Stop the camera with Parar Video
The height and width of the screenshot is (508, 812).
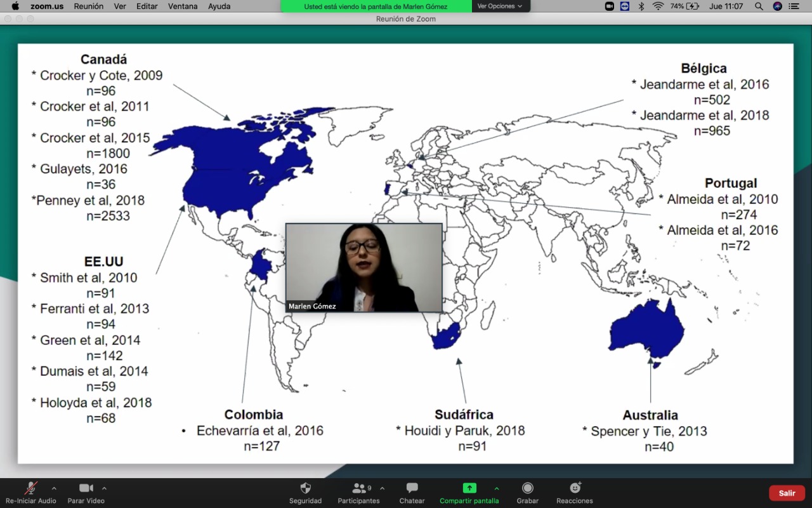(86, 488)
